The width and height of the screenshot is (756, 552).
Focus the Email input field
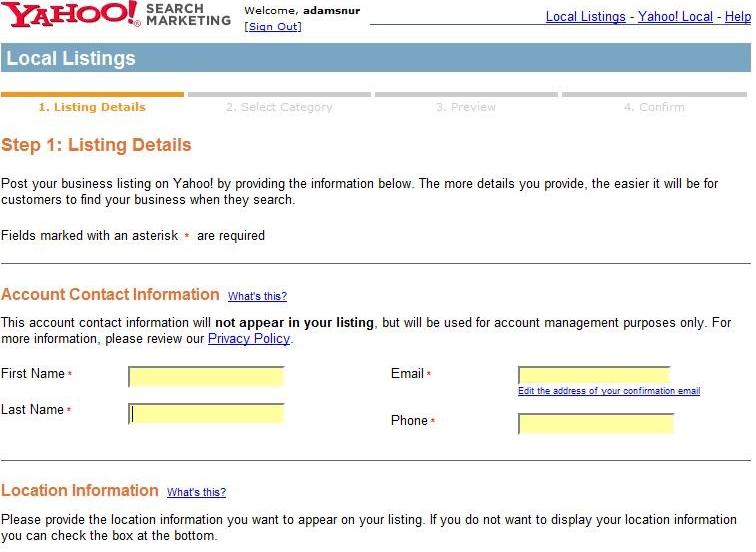coord(594,376)
